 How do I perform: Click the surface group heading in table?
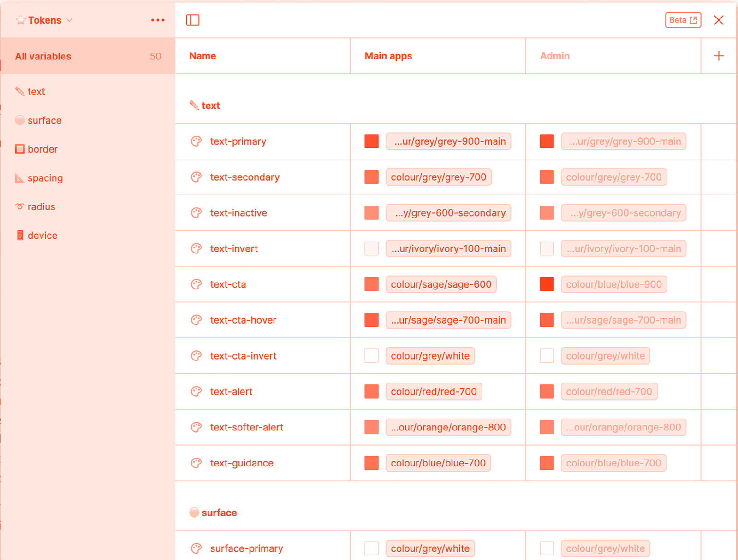click(x=213, y=513)
